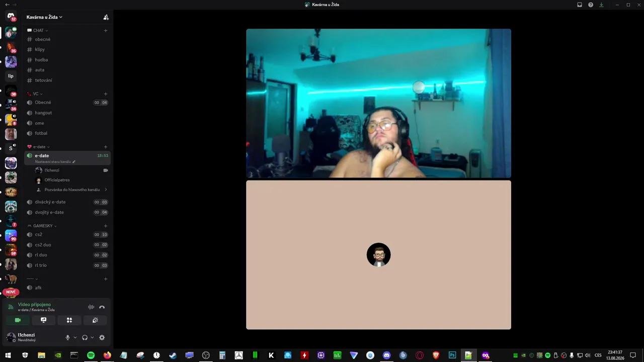The height and width of the screenshot is (362, 644).
Task: Open noise suppression waveform icon
Action: click(x=91, y=307)
